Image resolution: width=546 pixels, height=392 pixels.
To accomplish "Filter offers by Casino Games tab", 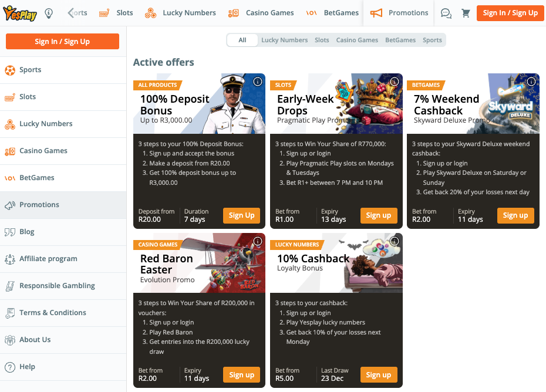I will coord(357,40).
